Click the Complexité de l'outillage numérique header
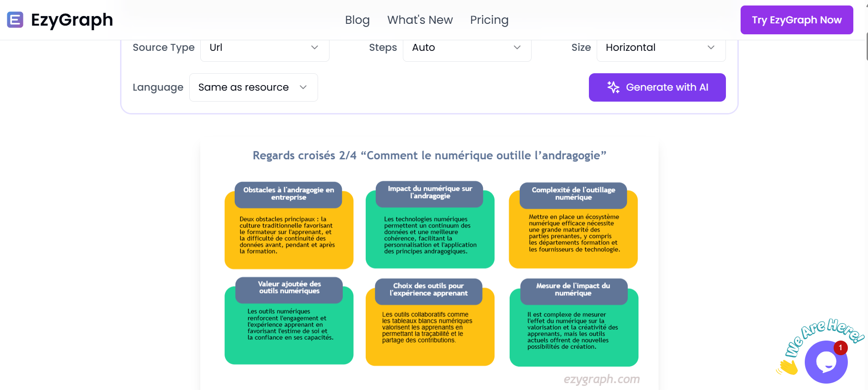868x390 pixels. (573, 194)
